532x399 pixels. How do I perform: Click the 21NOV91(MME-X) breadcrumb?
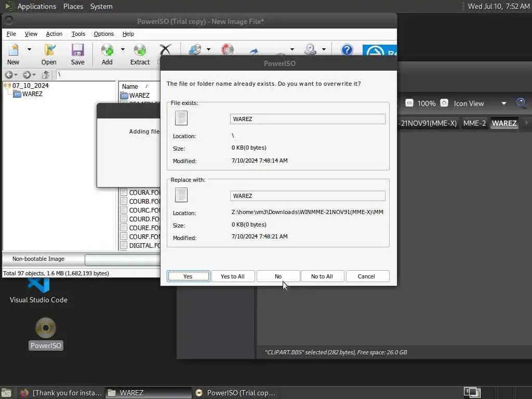tap(428, 123)
